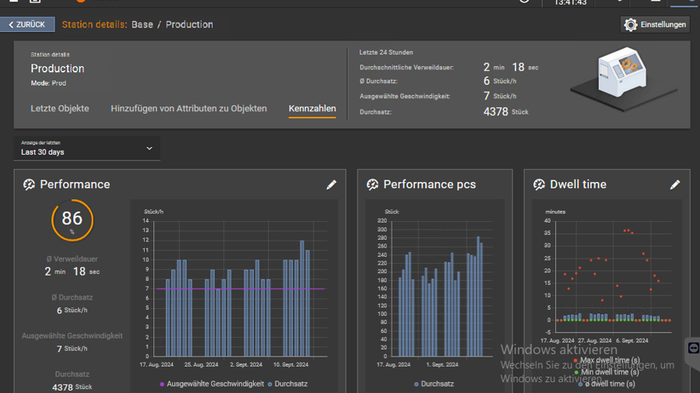Click the chevron arrow of the time range selector
This screenshot has width=700, height=393.
pos(150,148)
